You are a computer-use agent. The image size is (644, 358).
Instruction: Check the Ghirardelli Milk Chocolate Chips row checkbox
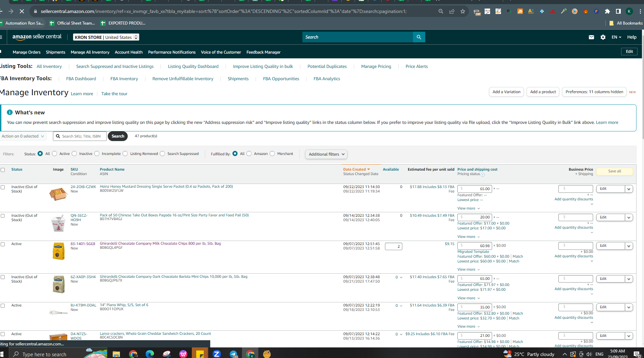point(3,244)
